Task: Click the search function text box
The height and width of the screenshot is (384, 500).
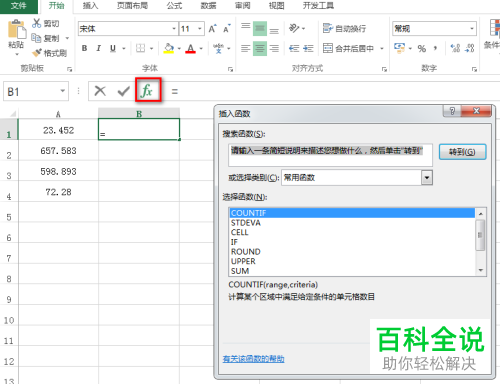Action: point(330,155)
